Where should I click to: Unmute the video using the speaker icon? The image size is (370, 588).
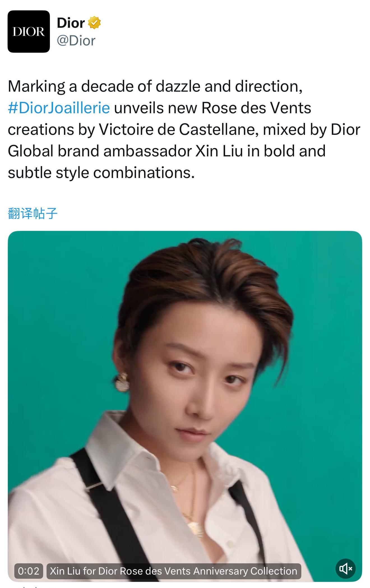click(x=345, y=569)
